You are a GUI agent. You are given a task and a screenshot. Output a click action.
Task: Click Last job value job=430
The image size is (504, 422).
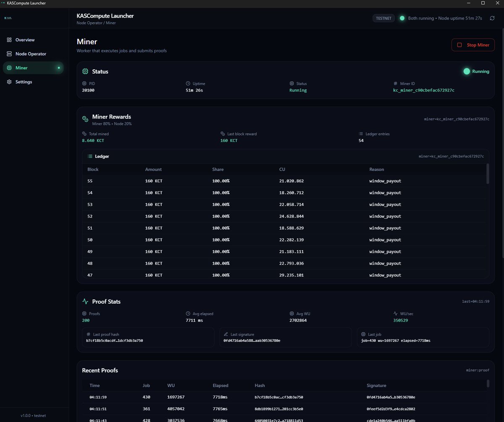click(x=396, y=341)
